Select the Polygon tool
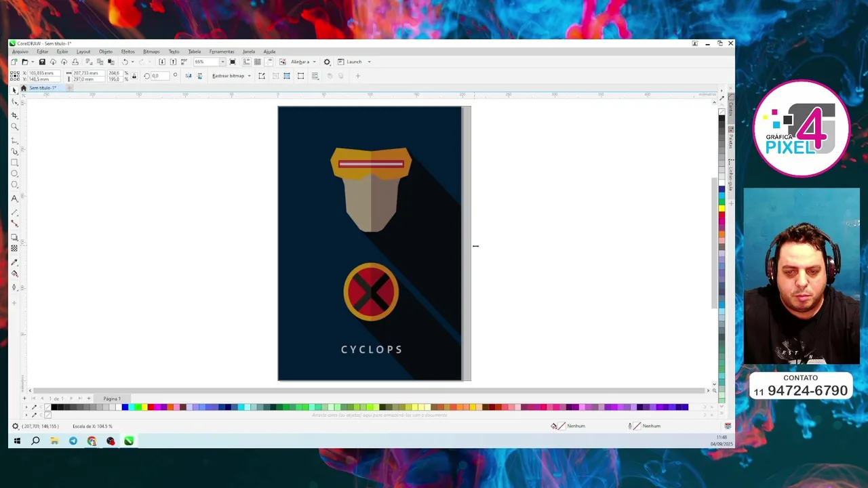Screen dimensions: 868x488 [14, 185]
